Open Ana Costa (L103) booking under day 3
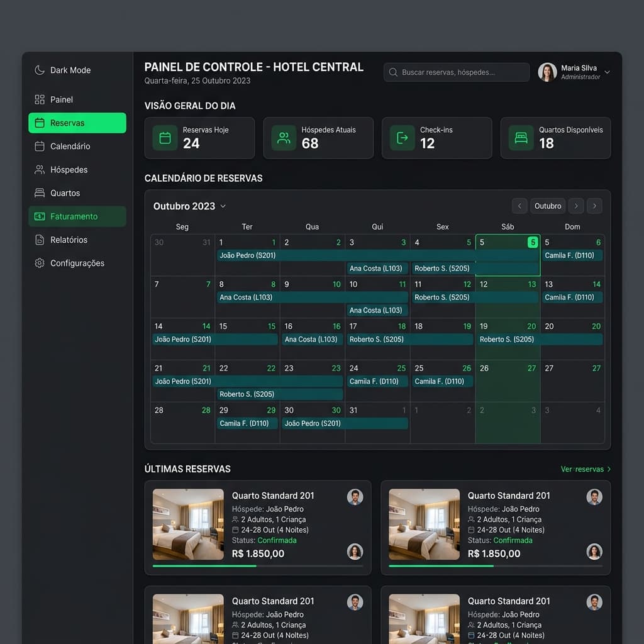644x644 pixels. point(377,269)
